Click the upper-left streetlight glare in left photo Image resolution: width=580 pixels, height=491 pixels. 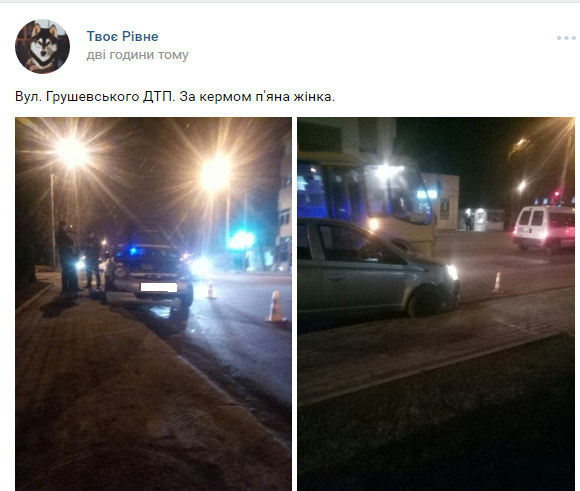tap(72, 152)
